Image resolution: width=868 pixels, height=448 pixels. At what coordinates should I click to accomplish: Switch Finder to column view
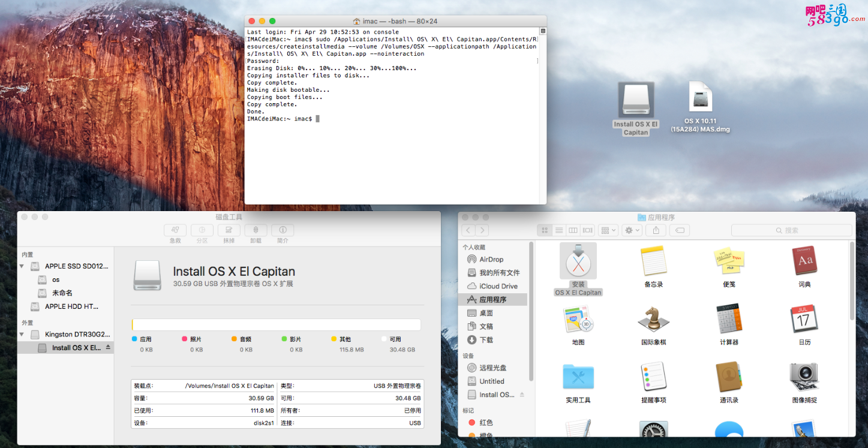tap(573, 230)
